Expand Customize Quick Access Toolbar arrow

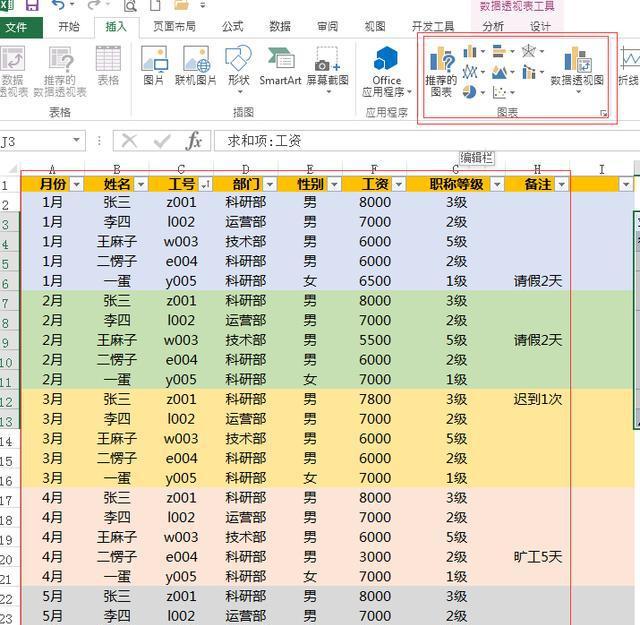(x=203, y=5)
